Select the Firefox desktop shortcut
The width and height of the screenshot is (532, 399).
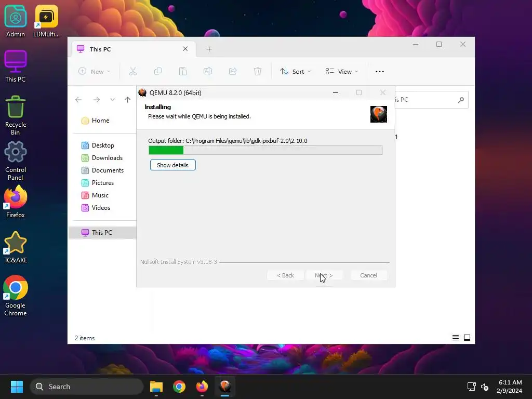click(15, 202)
